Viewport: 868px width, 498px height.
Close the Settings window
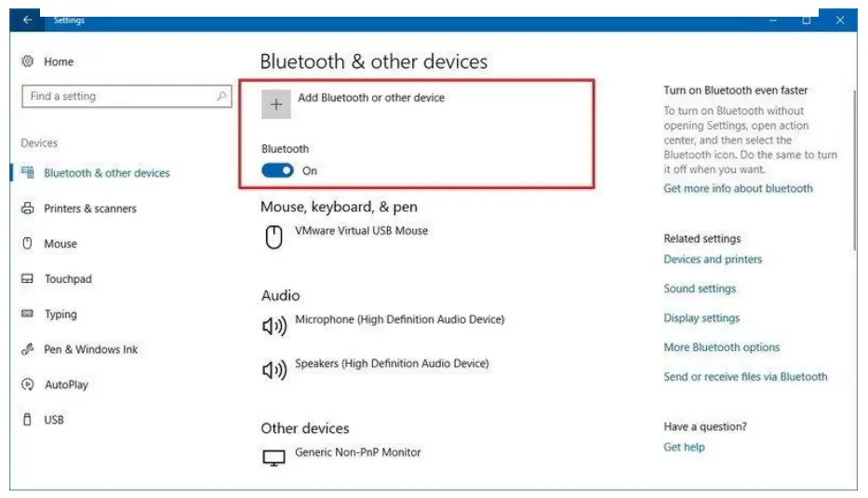click(x=840, y=20)
